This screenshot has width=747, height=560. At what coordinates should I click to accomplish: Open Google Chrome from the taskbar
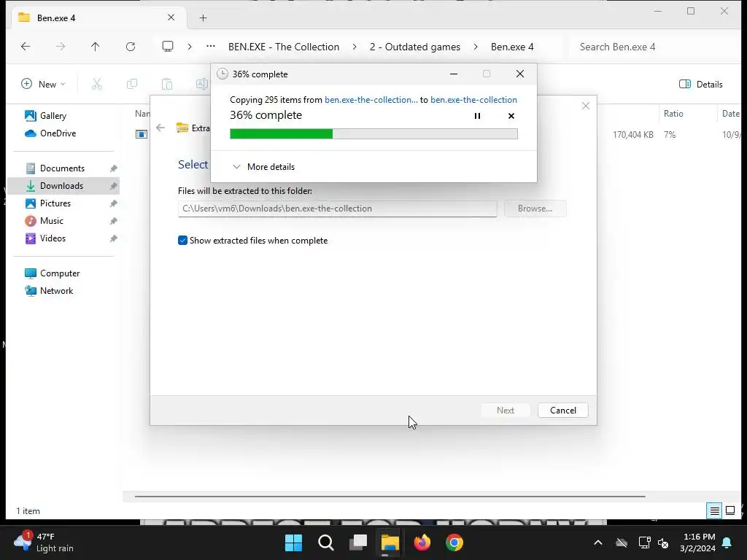click(454, 542)
